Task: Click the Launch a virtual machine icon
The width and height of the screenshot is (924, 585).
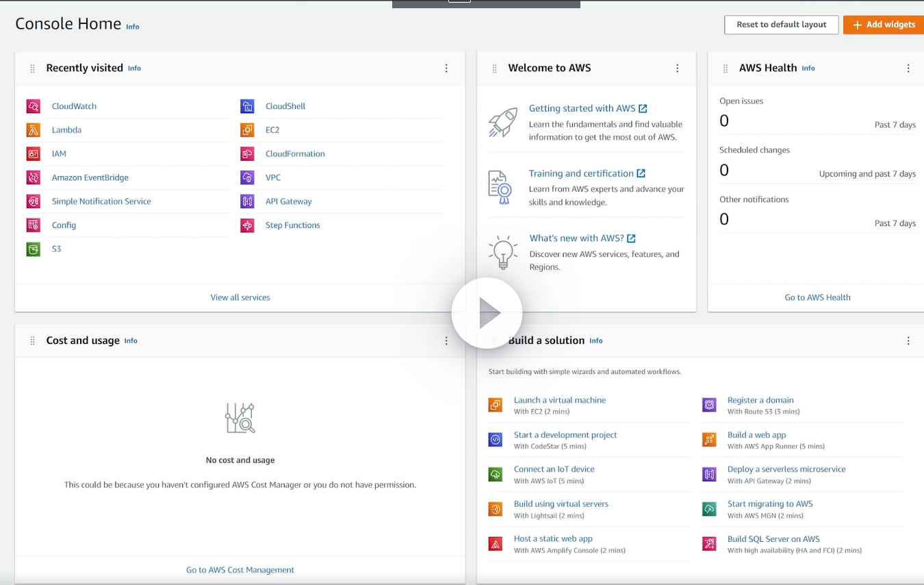Action: point(496,405)
